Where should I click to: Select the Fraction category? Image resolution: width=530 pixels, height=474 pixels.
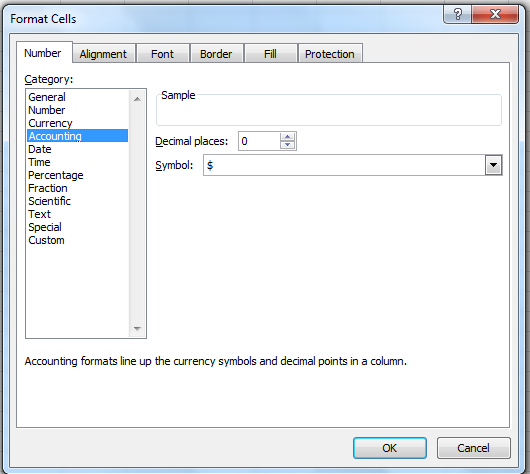pyautogui.click(x=77, y=188)
